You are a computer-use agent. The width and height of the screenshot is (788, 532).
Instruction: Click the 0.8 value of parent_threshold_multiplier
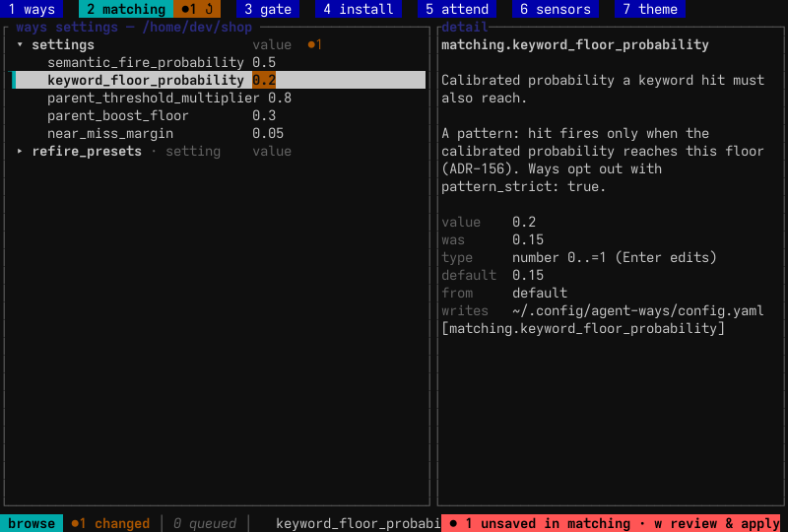click(280, 98)
